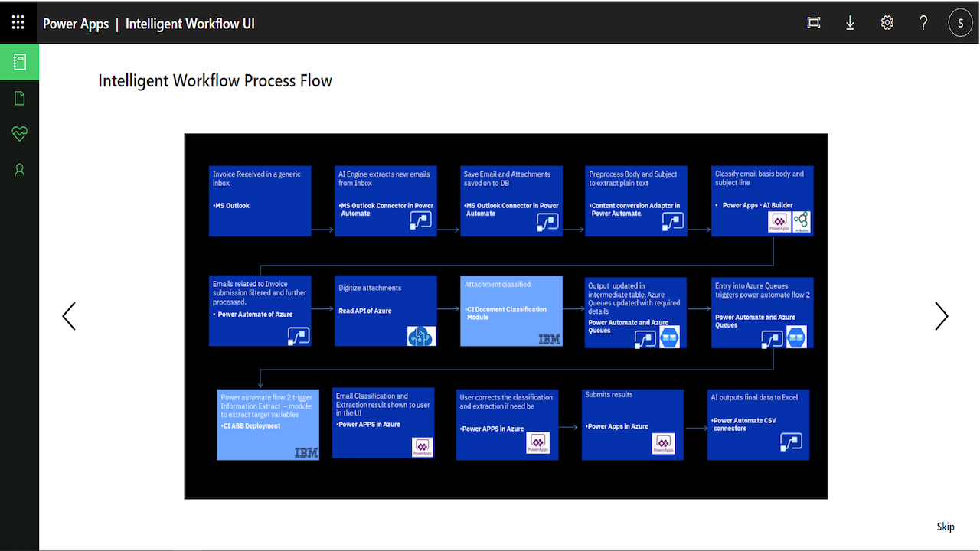Click the 'Preprocess Body and Subject' box

636,201
